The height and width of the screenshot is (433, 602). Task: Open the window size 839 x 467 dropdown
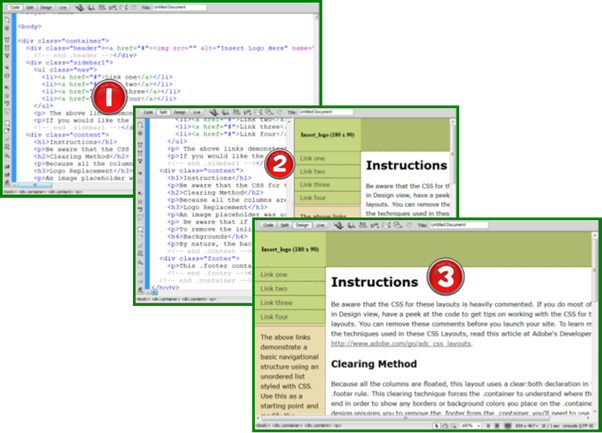(526, 426)
